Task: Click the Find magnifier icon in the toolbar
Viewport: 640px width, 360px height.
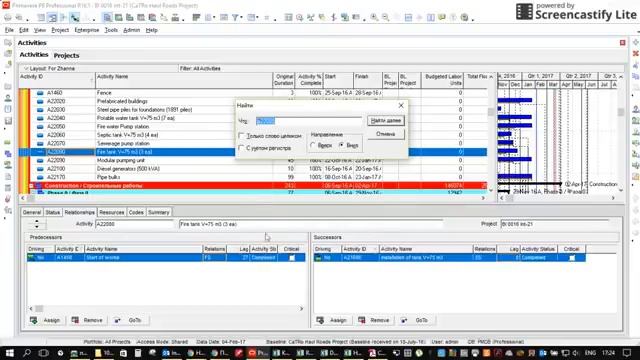Action: tap(300, 18)
